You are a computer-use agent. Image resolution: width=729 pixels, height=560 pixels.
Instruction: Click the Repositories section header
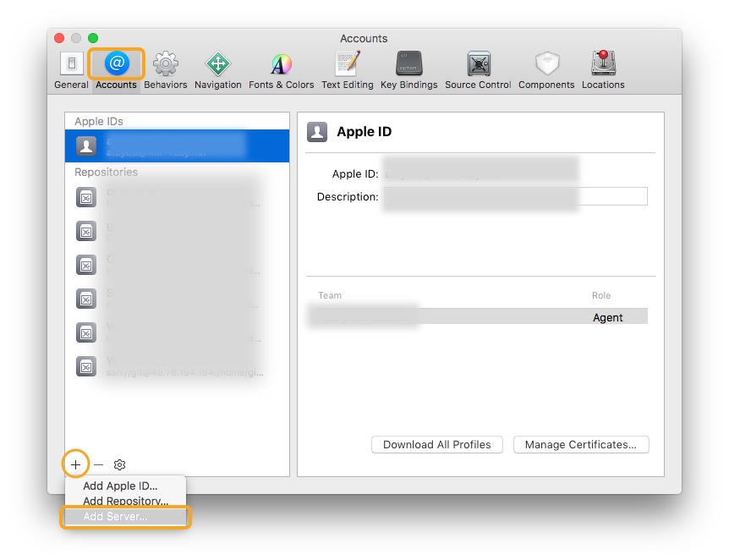[x=106, y=172]
